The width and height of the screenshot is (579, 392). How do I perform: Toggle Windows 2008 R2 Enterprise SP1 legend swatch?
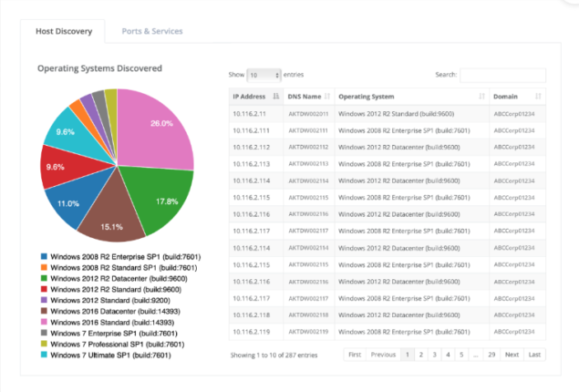tap(44, 257)
